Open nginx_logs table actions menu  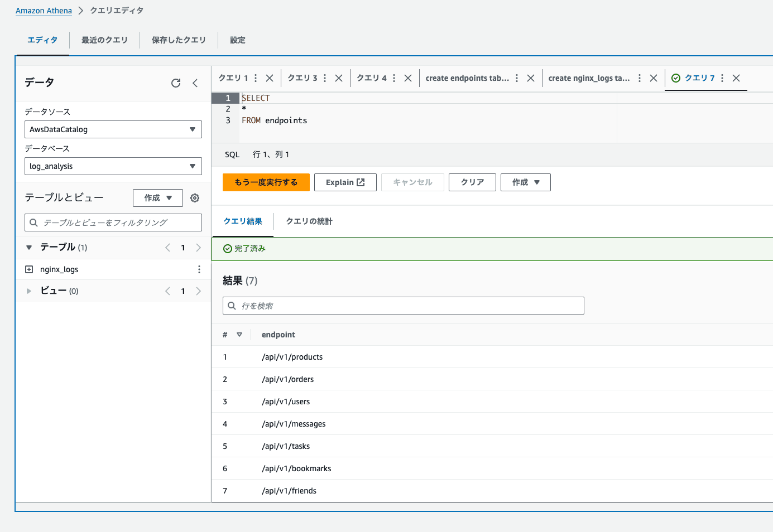click(199, 269)
